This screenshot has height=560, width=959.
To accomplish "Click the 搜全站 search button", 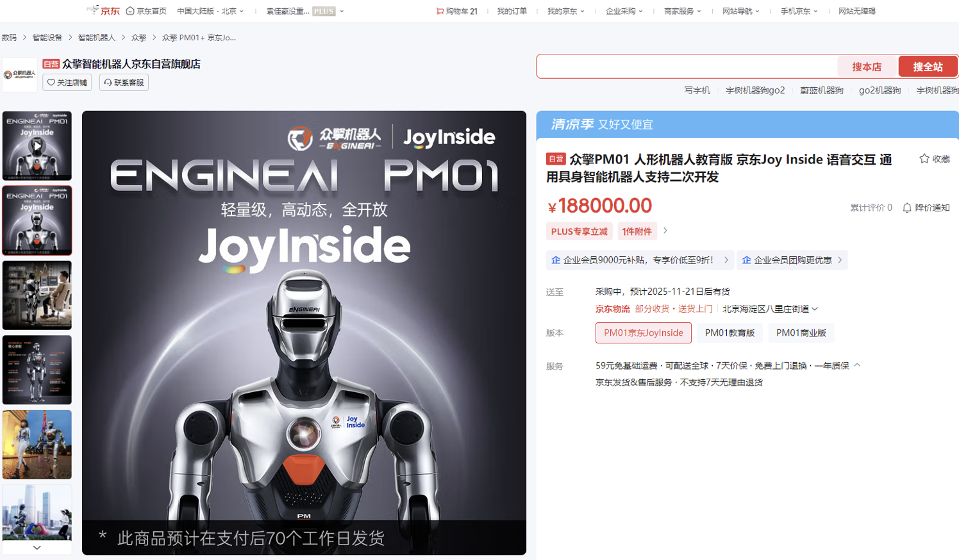I will coord(927,66).
